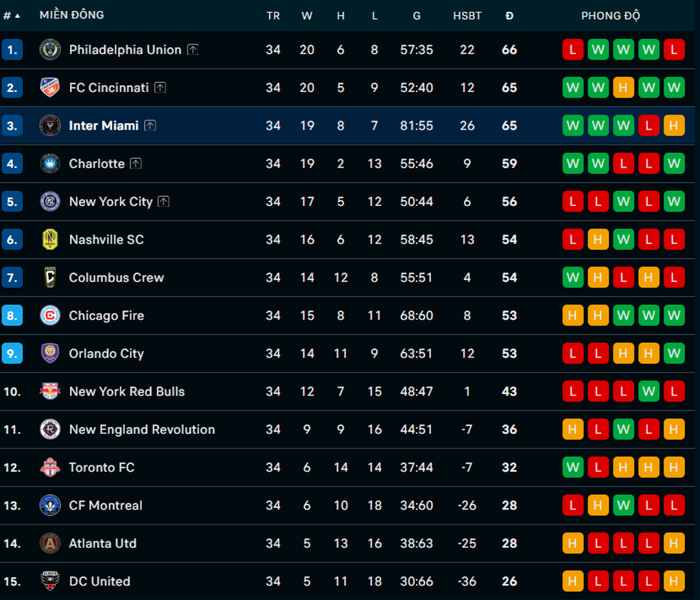
Task: Click the Toronto FC crest icon
Action: point(50,468)
